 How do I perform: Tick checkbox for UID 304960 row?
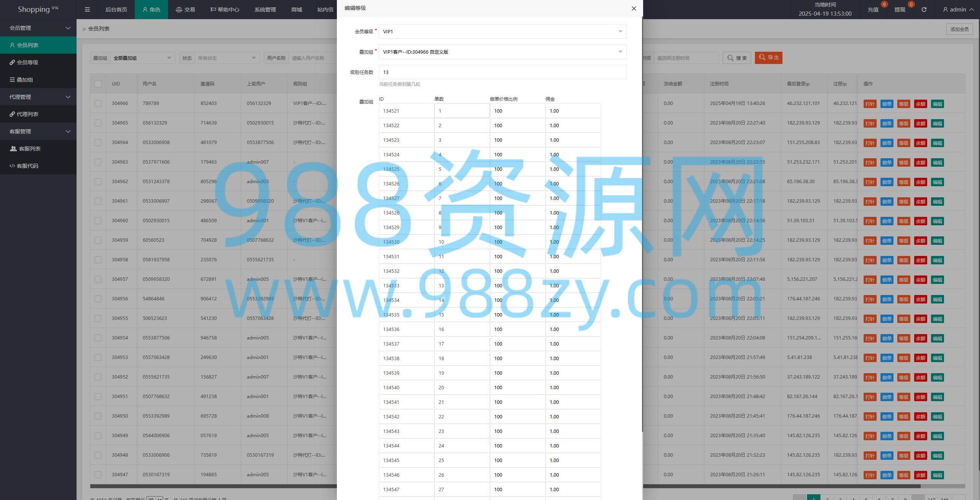tap(98, 221)
